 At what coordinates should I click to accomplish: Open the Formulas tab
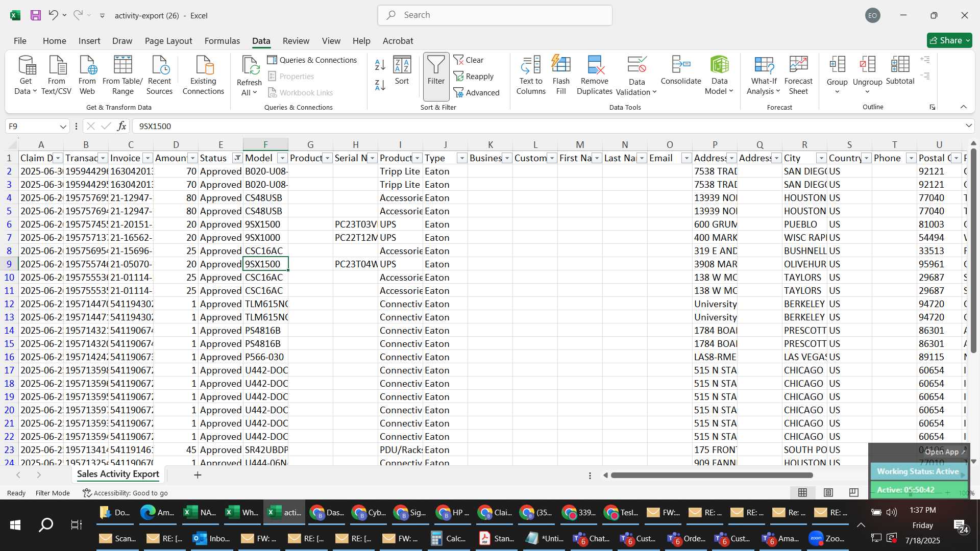click(222, 41)
